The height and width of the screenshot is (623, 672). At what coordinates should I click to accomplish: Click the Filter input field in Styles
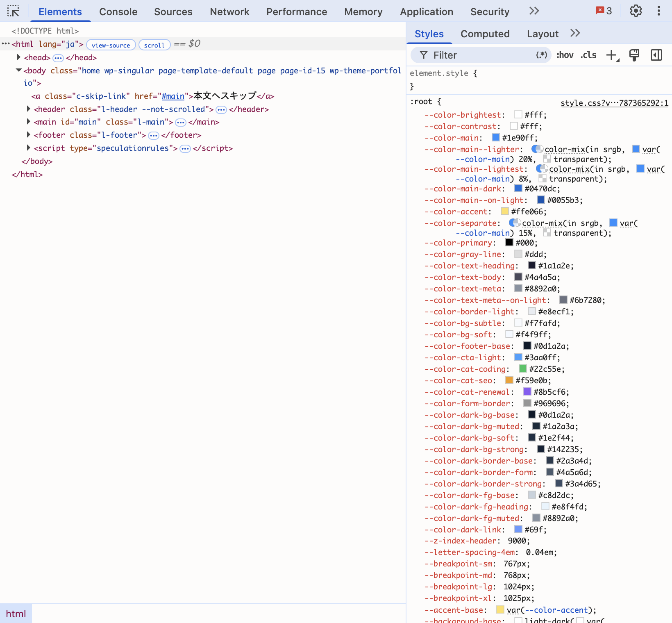(481, 55)
